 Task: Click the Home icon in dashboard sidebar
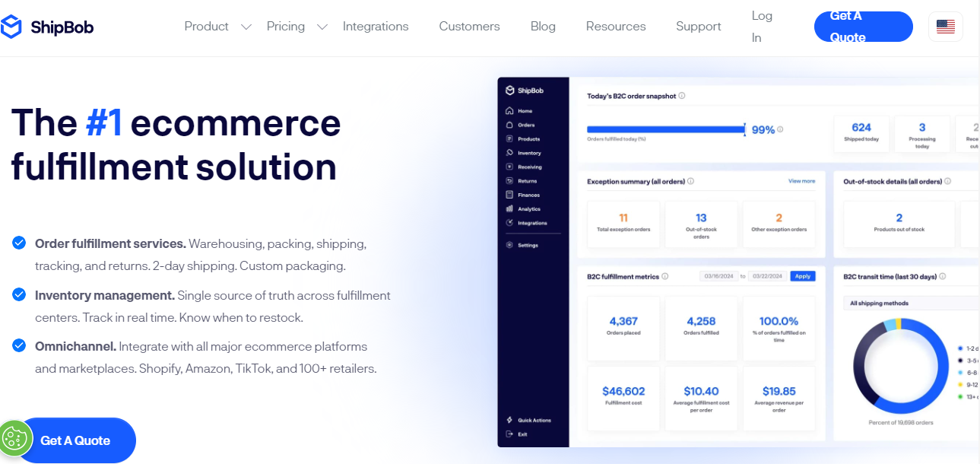[509, 111]
